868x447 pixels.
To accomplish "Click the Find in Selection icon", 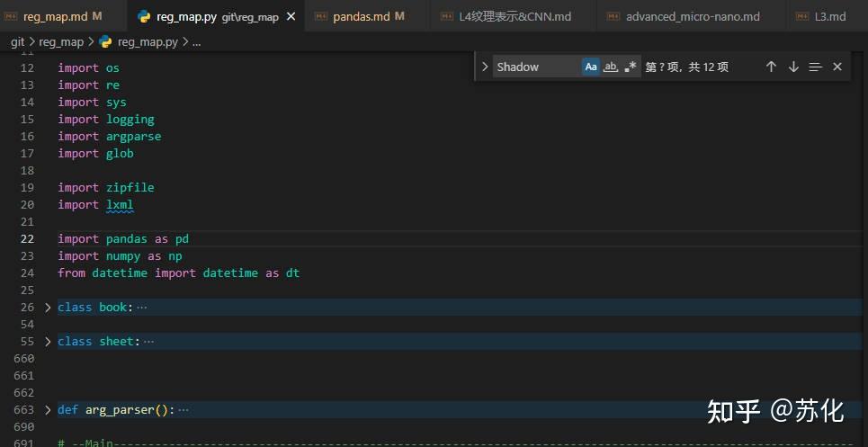I will click(x=816, y=67).
